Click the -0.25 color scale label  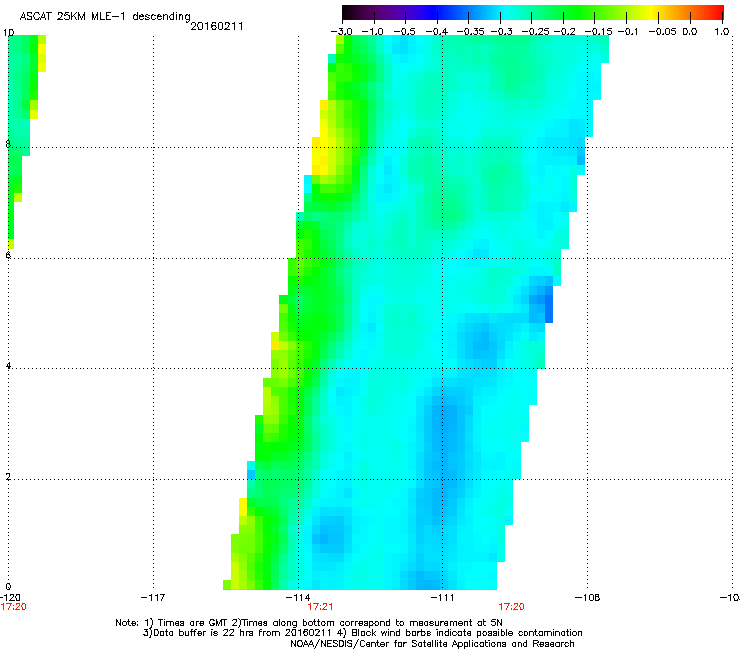[536, 31]
